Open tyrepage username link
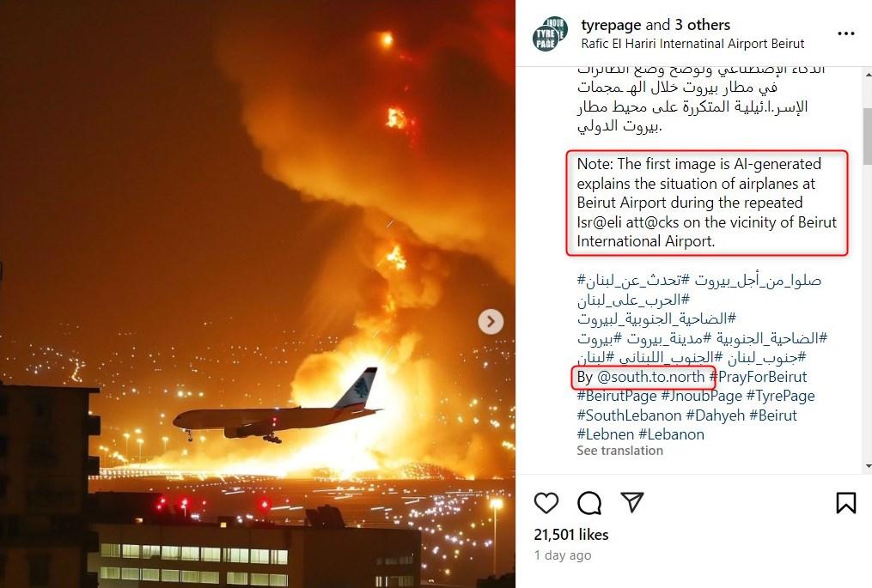872x588 pixels. 611,25
